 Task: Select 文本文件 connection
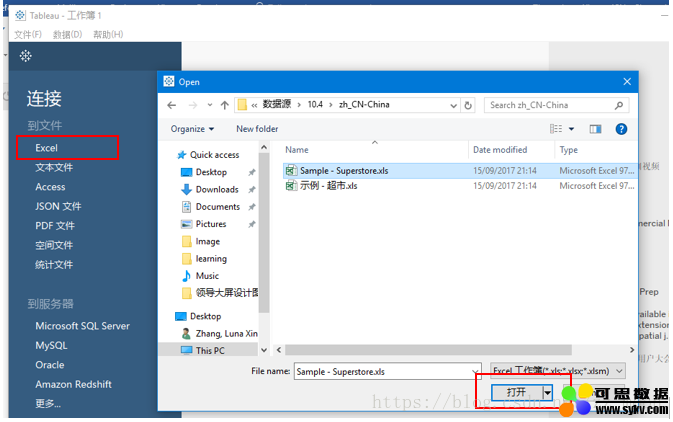pyautogui.click(x=54, y=167)
